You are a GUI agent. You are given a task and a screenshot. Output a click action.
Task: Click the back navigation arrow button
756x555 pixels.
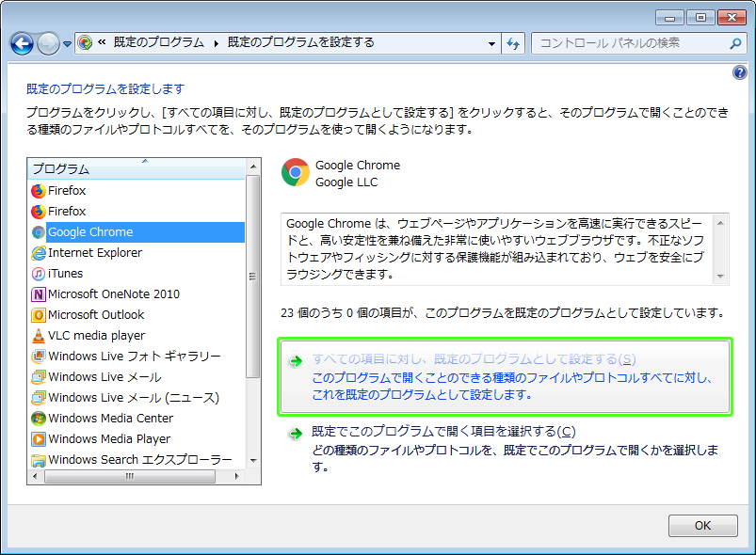click(22, 44)
